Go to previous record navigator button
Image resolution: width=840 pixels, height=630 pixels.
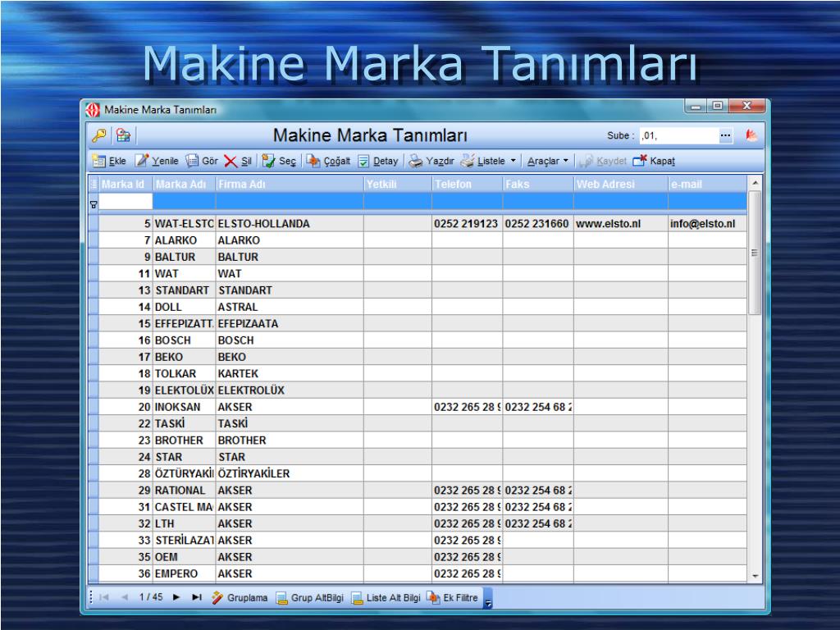(x=125, y=597)
